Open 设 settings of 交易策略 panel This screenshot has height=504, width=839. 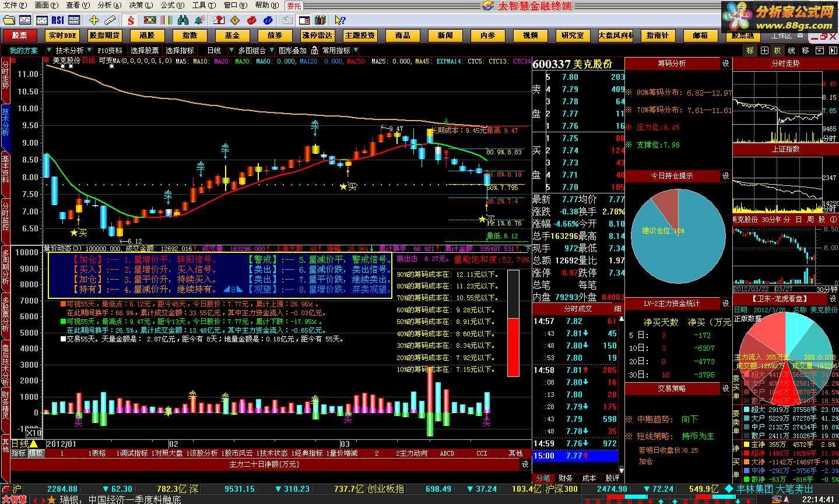725,388
